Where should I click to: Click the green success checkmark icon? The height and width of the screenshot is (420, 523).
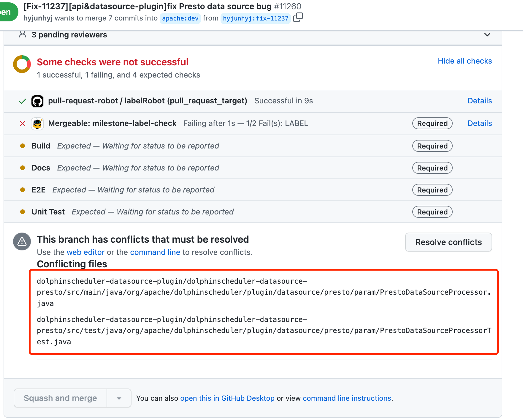23,101
